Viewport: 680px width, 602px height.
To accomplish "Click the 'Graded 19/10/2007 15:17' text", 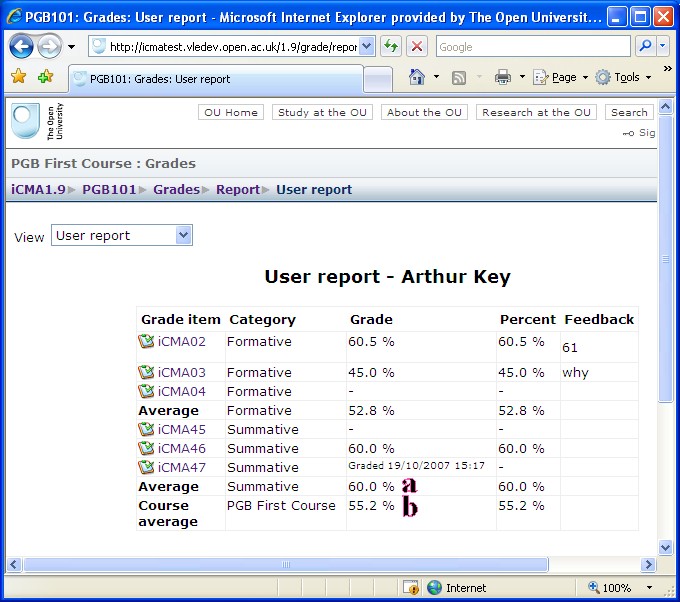I will click(416, 465).
